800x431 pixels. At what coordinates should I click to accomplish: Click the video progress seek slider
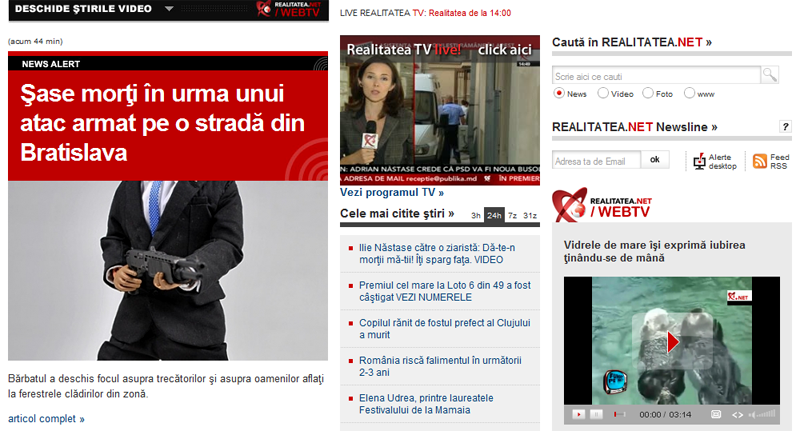[x=619, y=415]
